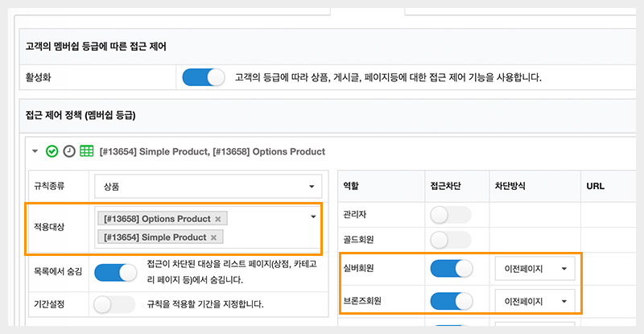Click the 차단방식 column header

512,186
